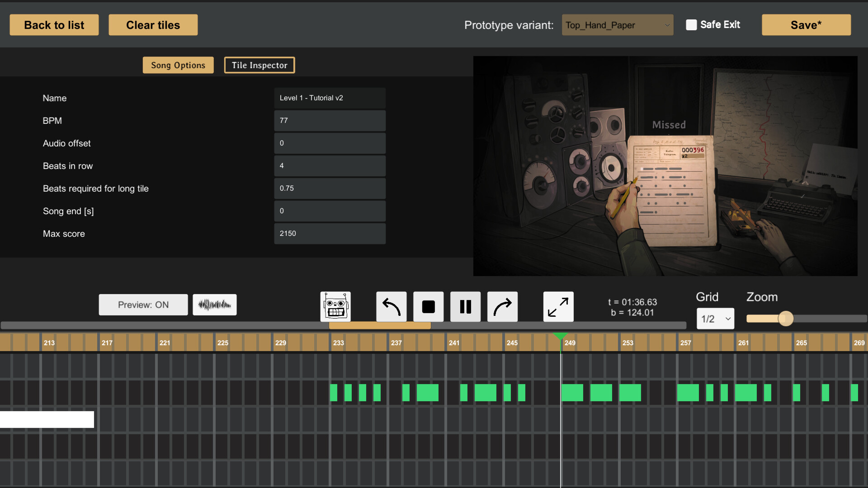Image resolution: width=868 pixels, height=488 pixels.
Task: Save the level with Save*
Action: pos(806,25)
